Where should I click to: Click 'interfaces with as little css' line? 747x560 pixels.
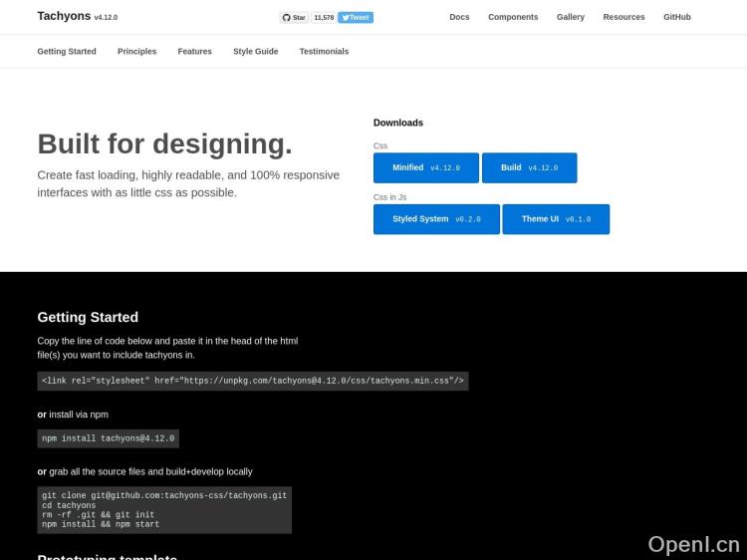[137, 192]
